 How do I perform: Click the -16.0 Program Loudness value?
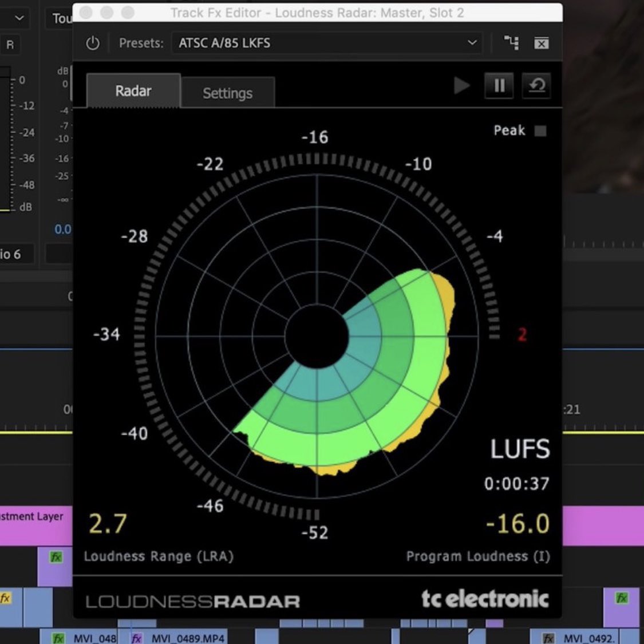pos(517,524)
